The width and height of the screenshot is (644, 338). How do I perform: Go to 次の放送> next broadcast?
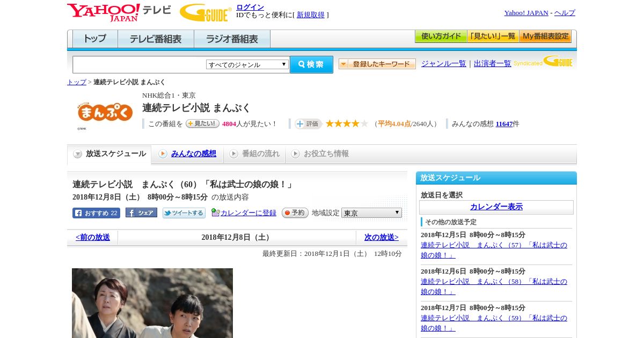coord(382,237)
